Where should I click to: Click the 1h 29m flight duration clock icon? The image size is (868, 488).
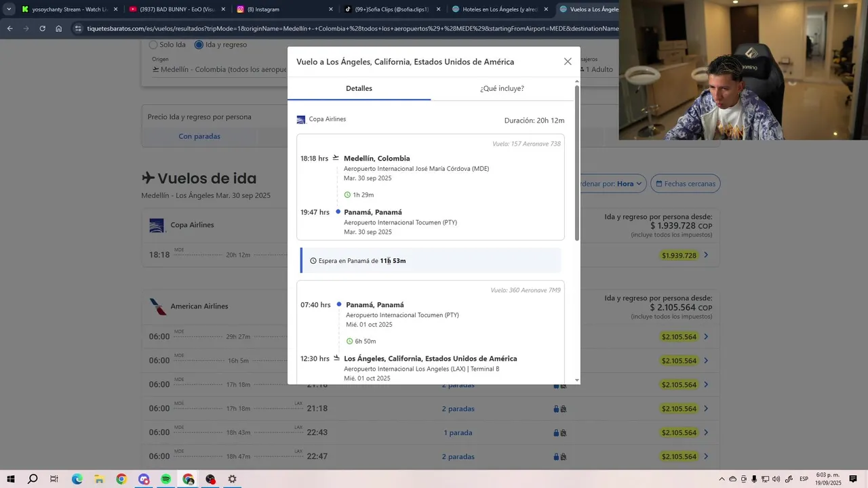347,195
